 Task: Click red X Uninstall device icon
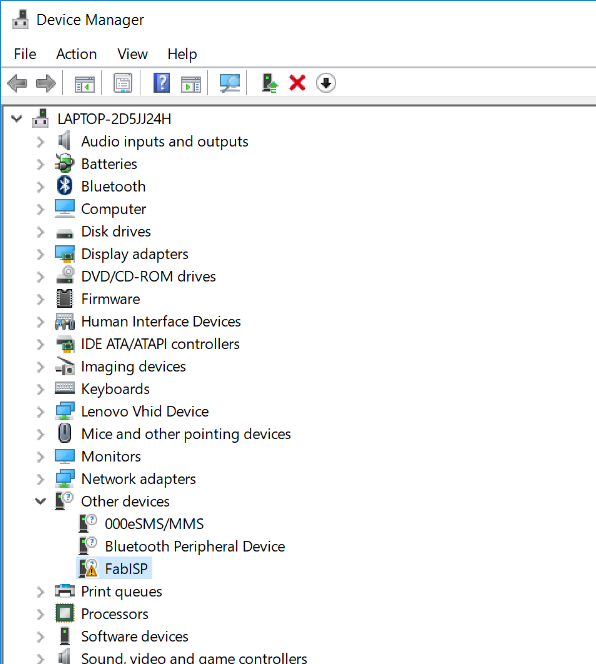[297, 83]
